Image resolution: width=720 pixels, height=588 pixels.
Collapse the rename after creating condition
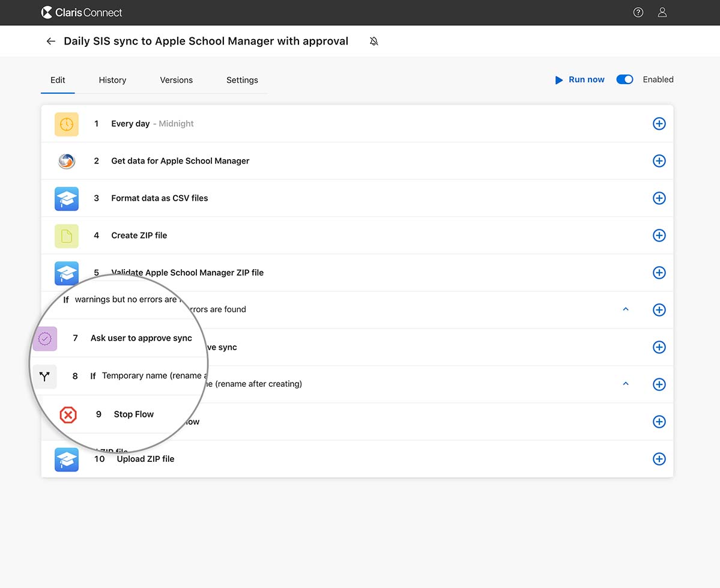(625, 384)
